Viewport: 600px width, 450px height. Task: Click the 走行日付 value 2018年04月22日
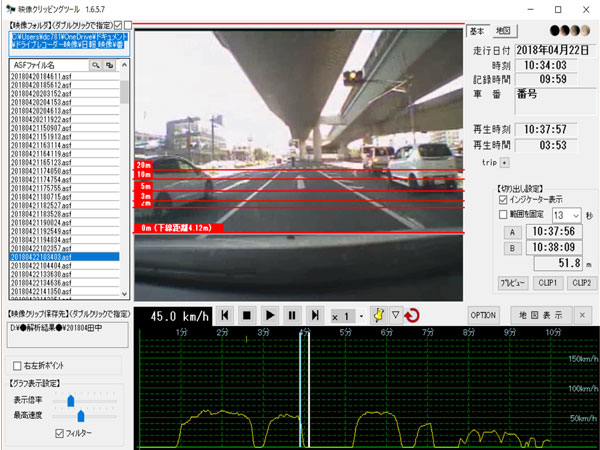pos(553,51)
